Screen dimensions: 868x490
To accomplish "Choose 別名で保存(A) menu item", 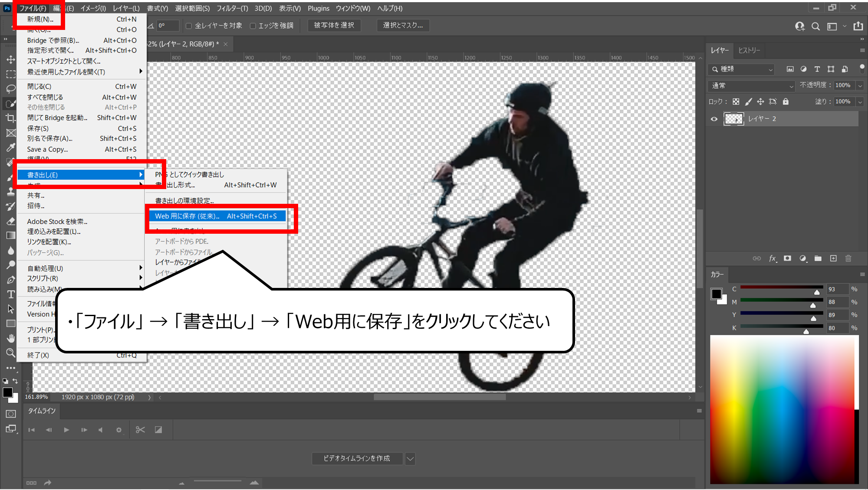I will 82,139.
